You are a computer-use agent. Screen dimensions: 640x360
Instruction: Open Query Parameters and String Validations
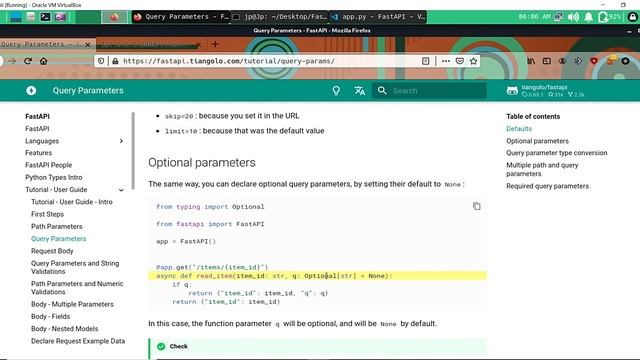pos(75,267)
